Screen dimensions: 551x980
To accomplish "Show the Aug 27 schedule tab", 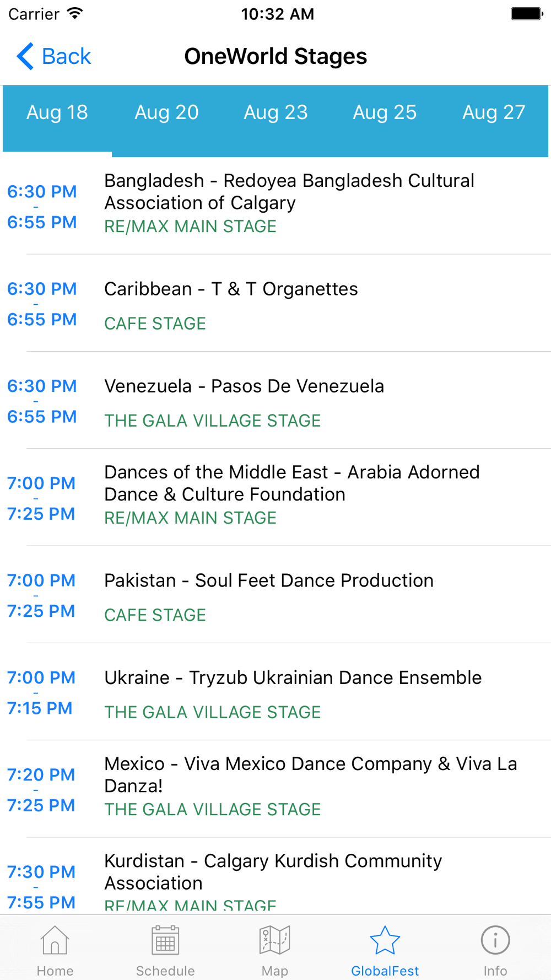I will coord(494,112).
